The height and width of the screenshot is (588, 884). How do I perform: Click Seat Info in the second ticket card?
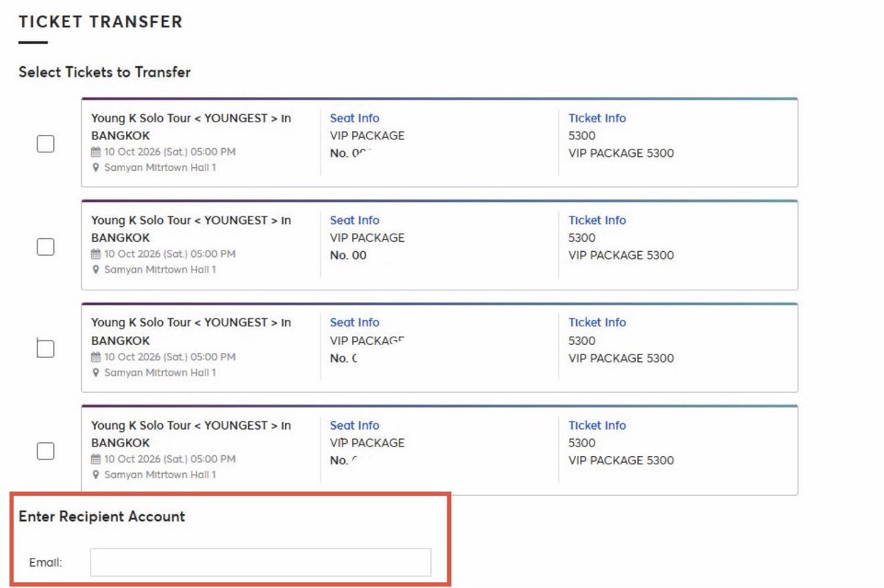(x=354, y=220)
